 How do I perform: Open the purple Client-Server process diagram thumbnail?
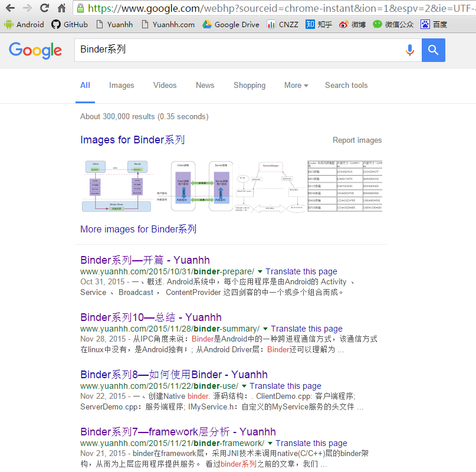(x=196, y=186)
